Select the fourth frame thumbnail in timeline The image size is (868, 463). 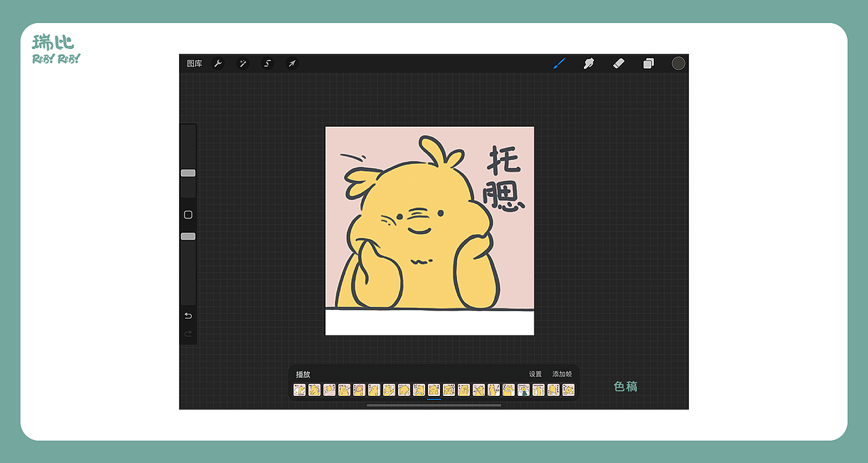pos(344,390)
